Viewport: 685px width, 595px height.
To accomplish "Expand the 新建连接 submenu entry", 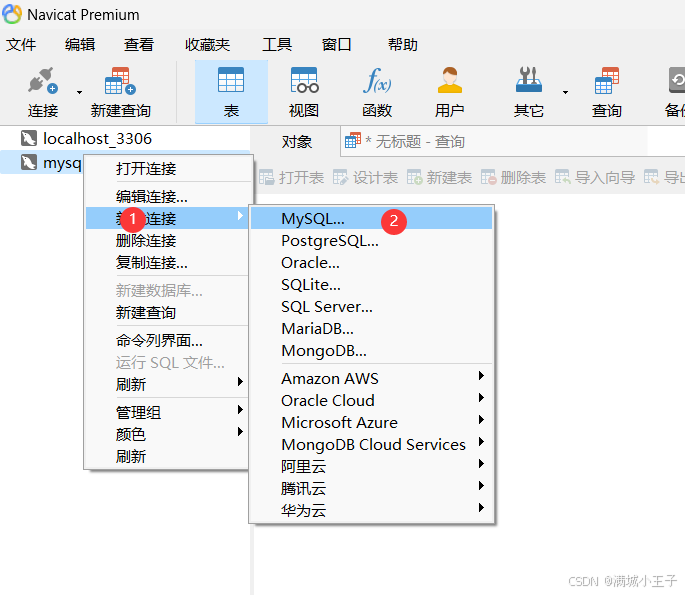I will point(168,218).
